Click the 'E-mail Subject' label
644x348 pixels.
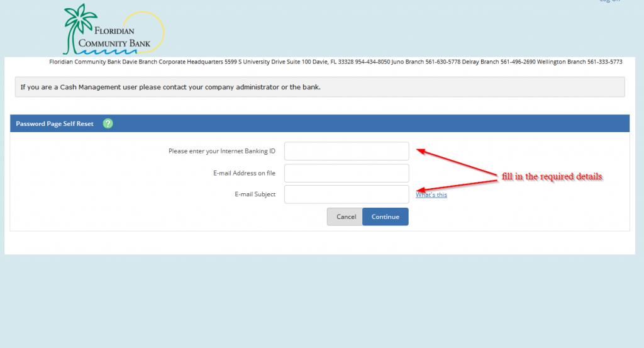pos(255,194)
